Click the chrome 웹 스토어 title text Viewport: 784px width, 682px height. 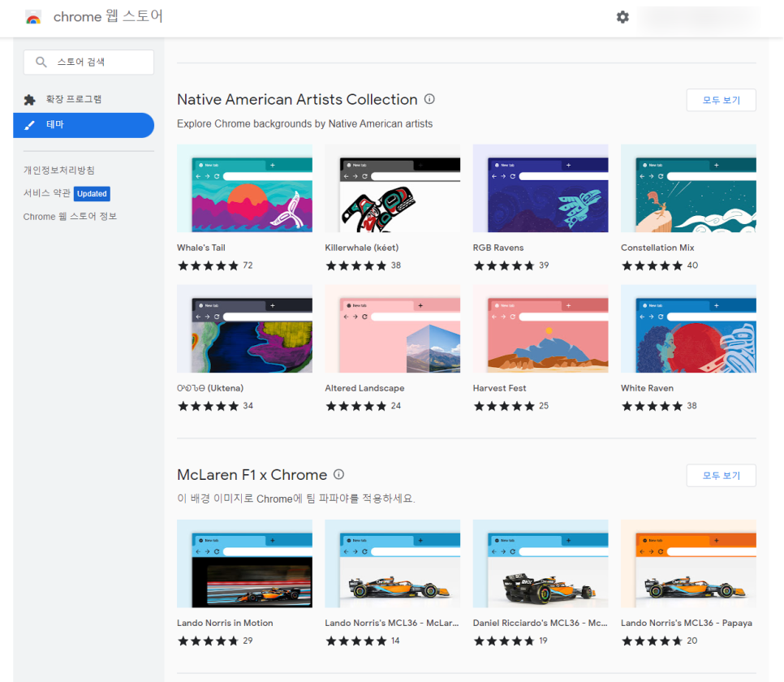pyautogui.click(x=108, y=17)
